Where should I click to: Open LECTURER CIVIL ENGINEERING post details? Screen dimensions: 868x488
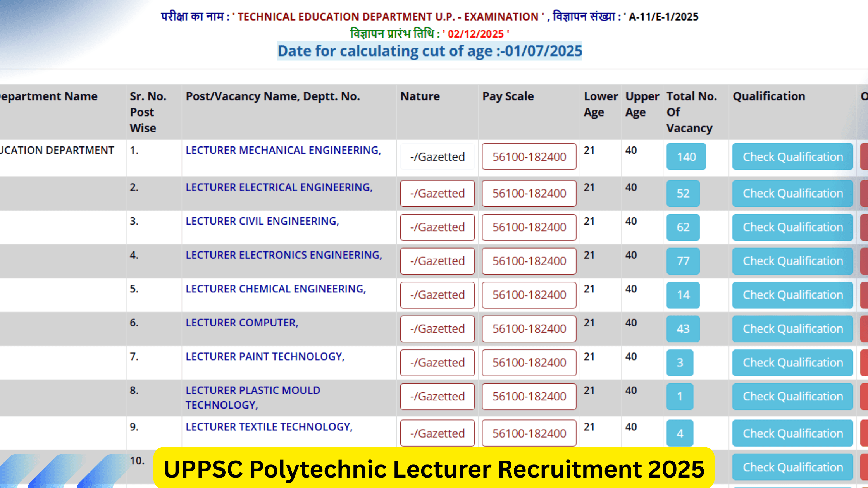point(262,221)
